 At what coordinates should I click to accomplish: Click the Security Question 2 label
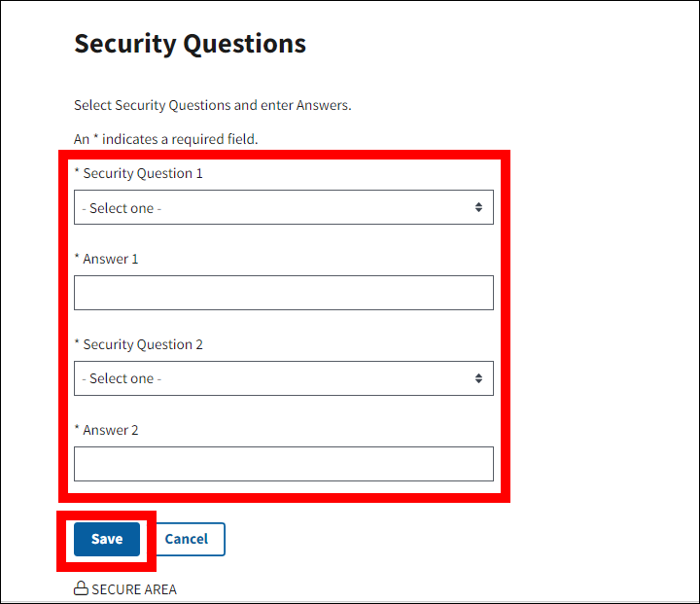click(x=143, y=344)
